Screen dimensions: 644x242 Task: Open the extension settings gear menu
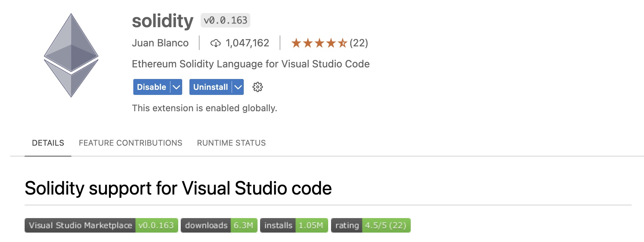tap(258, 87)
